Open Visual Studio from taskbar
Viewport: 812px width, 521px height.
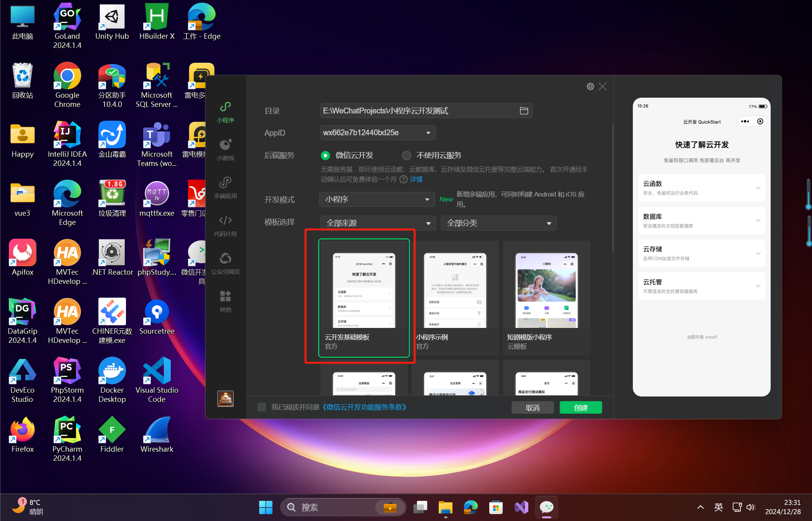point(521,507)
